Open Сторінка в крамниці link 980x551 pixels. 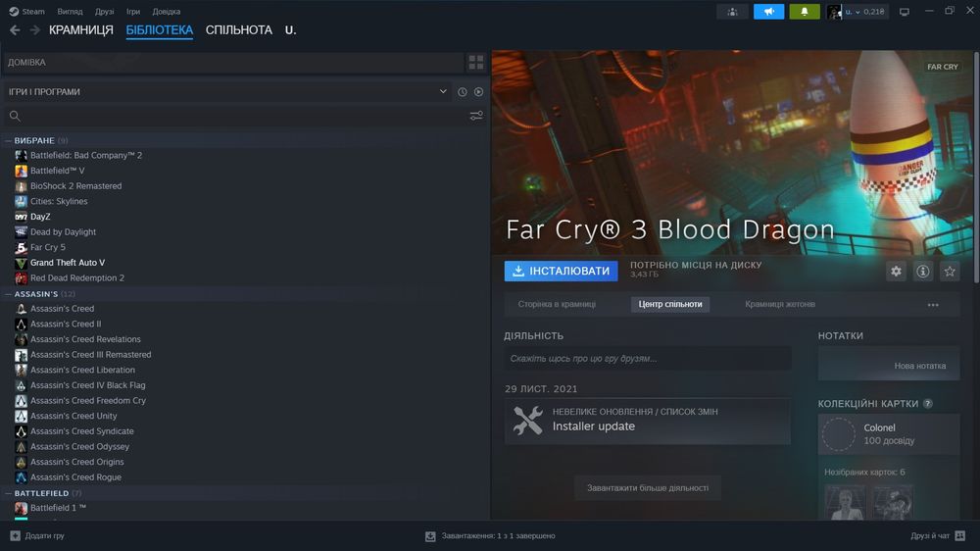(x=557, y=305)
